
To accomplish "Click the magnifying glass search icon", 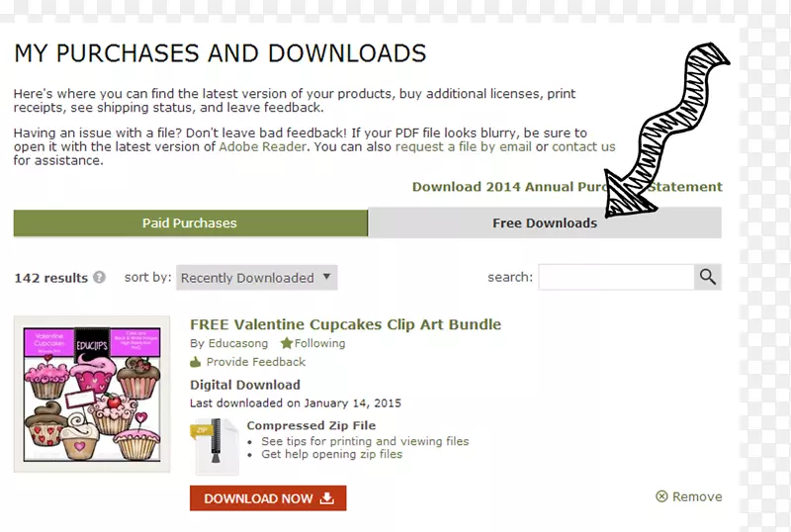I will point(707,277).
